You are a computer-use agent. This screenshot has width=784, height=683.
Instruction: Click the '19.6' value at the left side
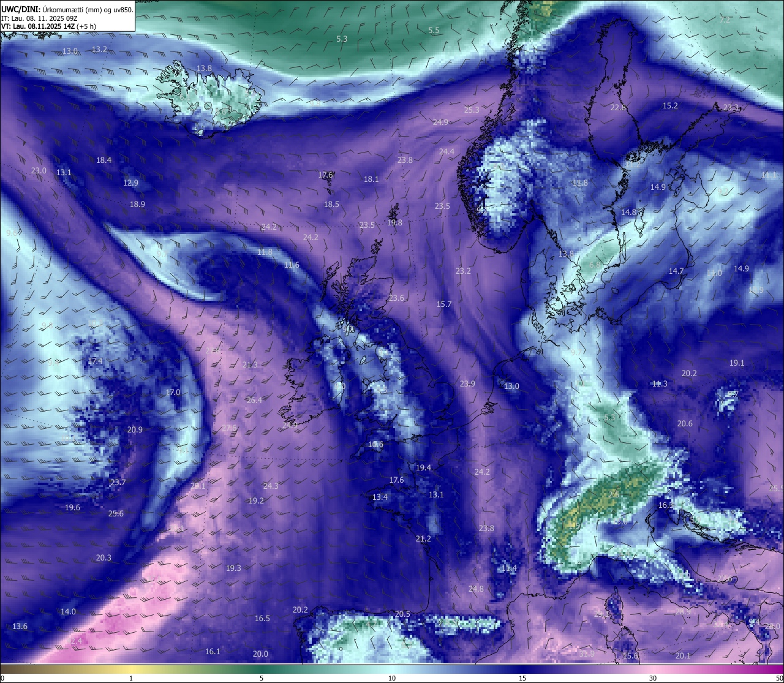(x=72, y=508)
